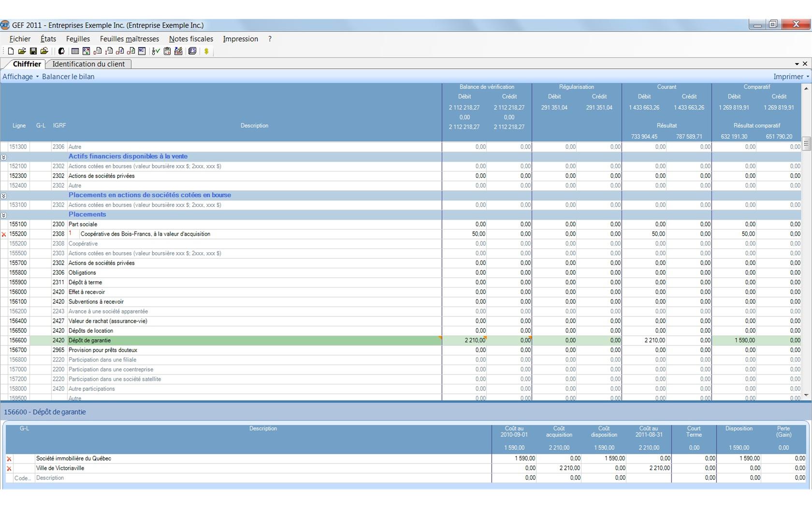This screenshot has width=812, height=508.
Task: Click the yellow dollar sign toolbar icon
Action: coord(206,51)
